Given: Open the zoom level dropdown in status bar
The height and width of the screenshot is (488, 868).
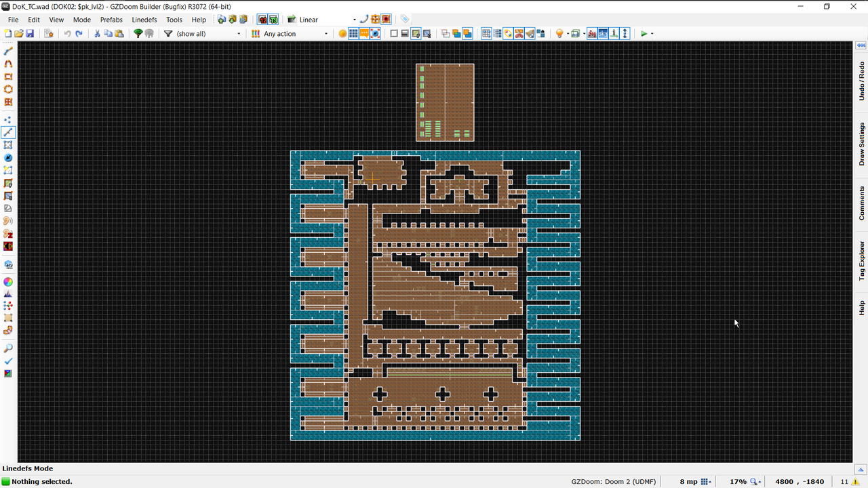Looking at the screenshot, I should [756, 481].
